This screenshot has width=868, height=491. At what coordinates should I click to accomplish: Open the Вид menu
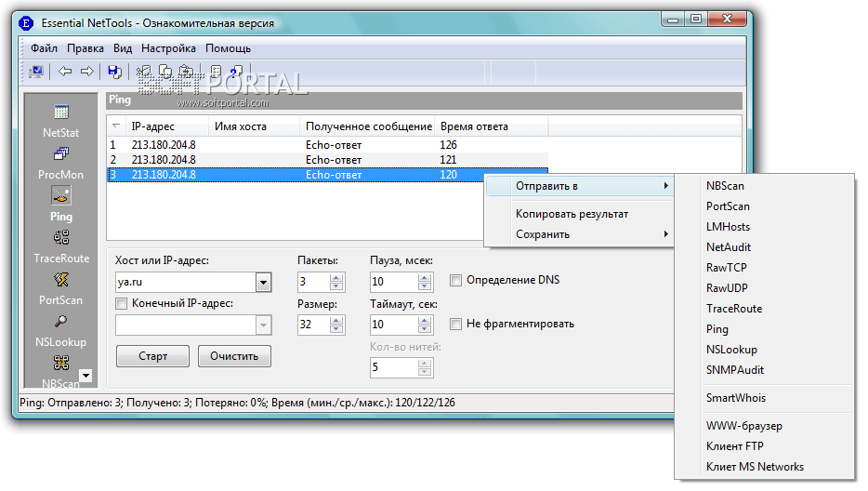(123, 48)
